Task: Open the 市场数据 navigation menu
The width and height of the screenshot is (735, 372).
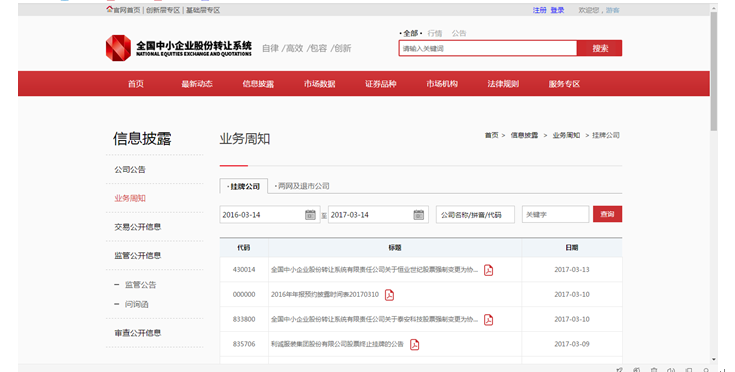Action: pyautogui.click(x=320, y=84)
